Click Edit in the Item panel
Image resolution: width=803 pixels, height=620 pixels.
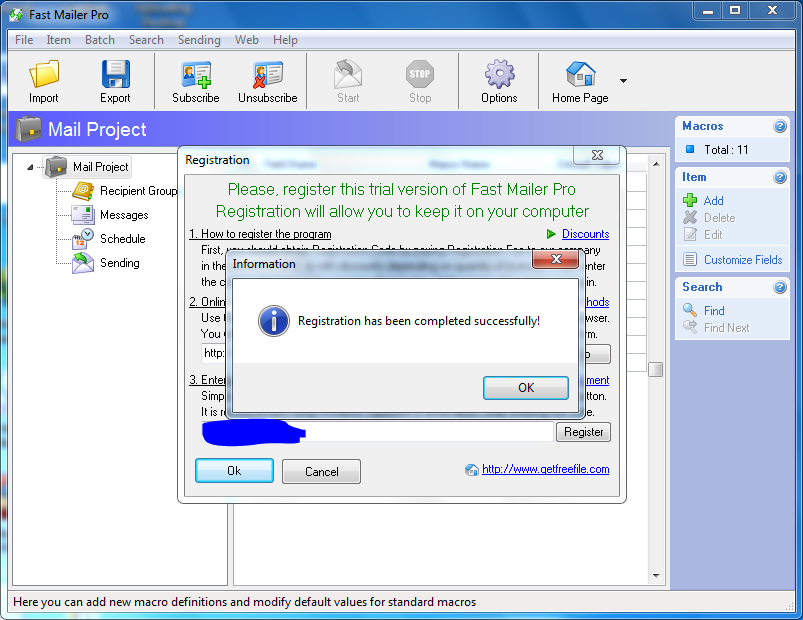click(x=713, y=235)
